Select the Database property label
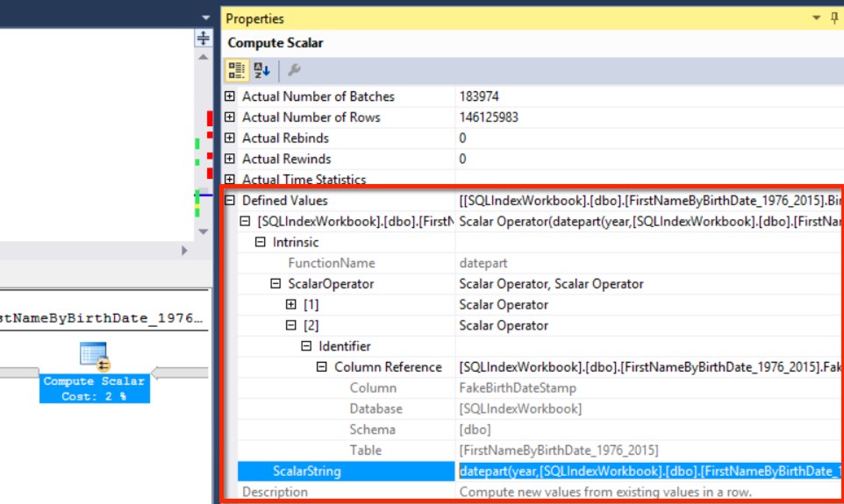This screenshot has height=504, width=844. click(376, 408)
